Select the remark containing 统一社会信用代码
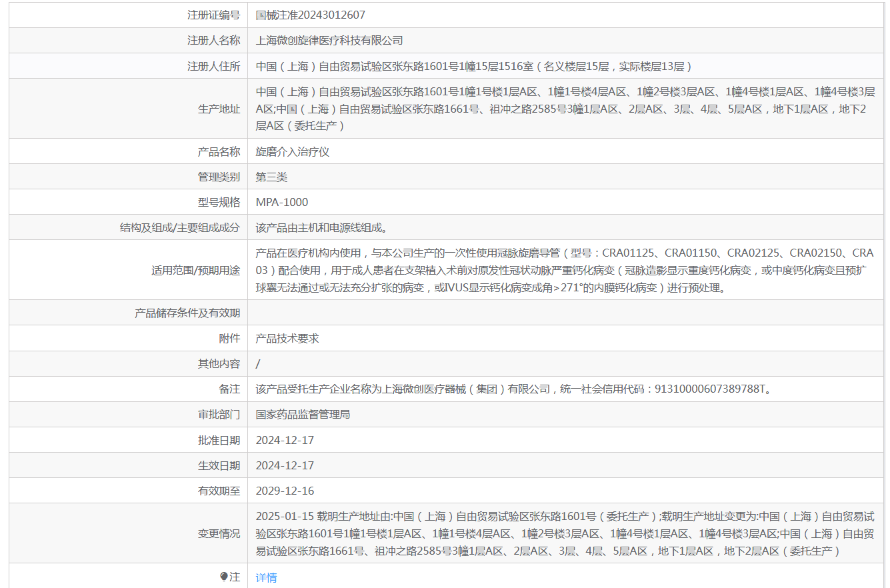Viewport: 890px width, 588px height. coord(515,389)
